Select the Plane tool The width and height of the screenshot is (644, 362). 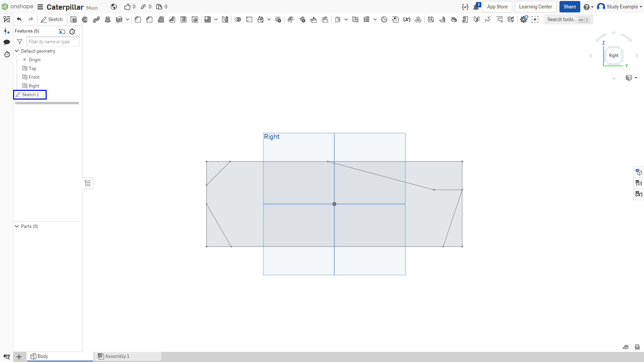pos(355,19)
